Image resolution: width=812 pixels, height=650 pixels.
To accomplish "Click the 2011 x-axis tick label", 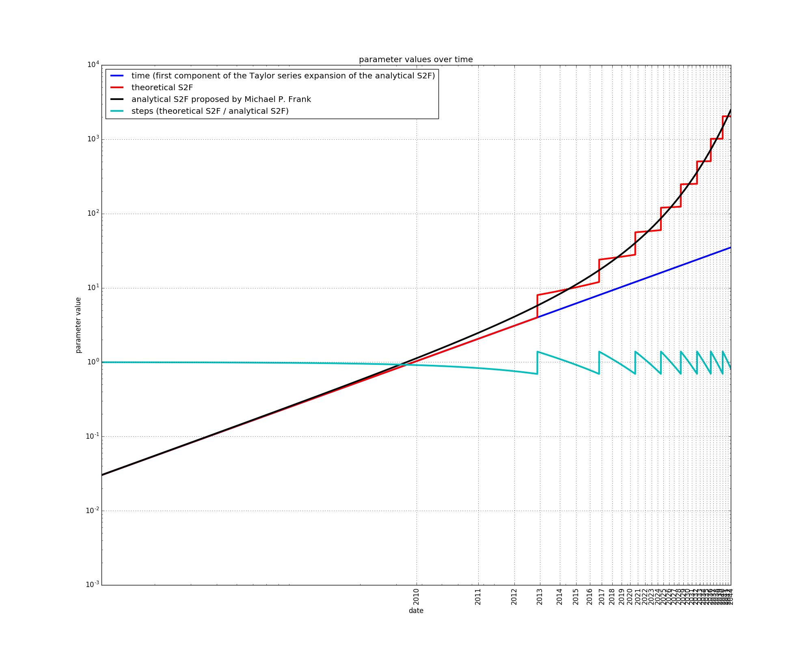I will (478, 596).
